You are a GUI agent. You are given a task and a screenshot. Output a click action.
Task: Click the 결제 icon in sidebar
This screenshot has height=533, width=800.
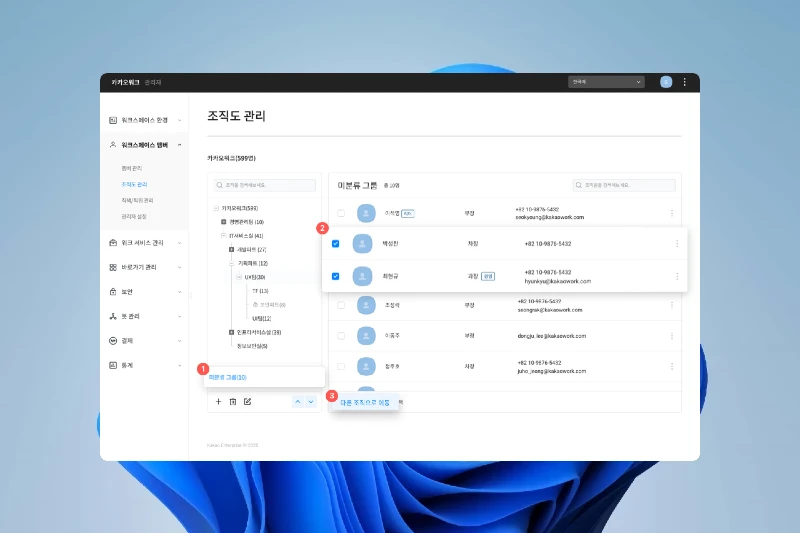click(x=113, y=341)
